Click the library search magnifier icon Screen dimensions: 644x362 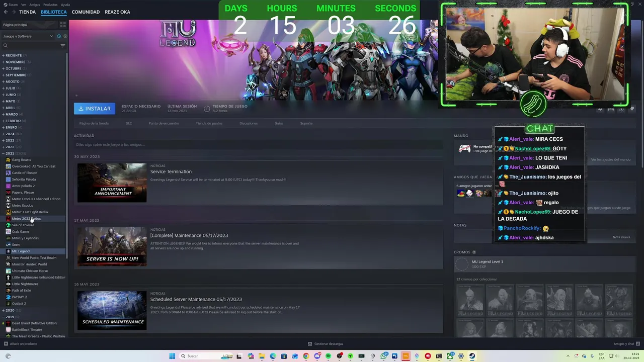click(x=6, y=46)
